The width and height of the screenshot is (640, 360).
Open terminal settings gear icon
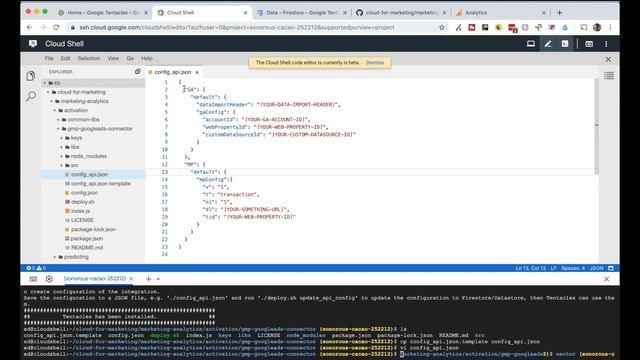[x=49, y=279]
